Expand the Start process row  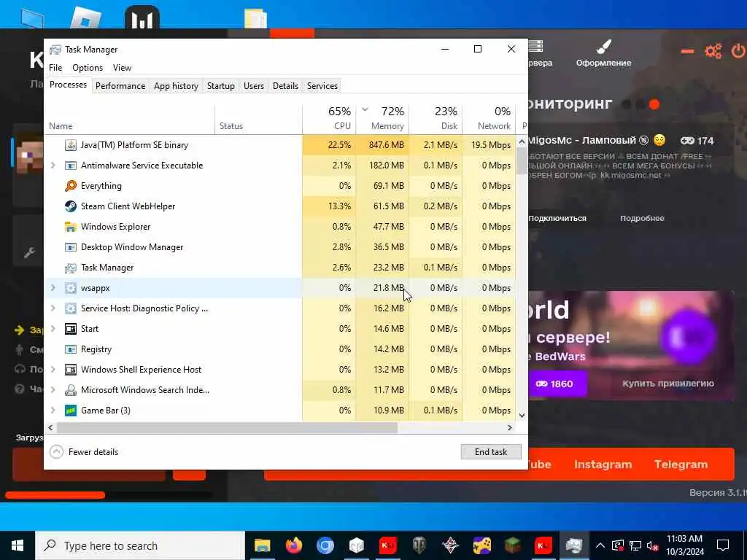[53, 329]
